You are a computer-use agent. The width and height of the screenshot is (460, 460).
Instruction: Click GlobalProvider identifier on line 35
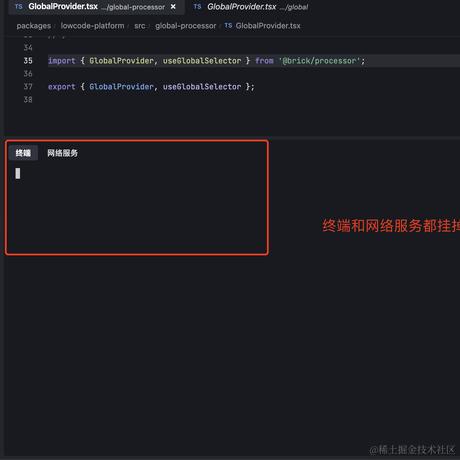121,61
